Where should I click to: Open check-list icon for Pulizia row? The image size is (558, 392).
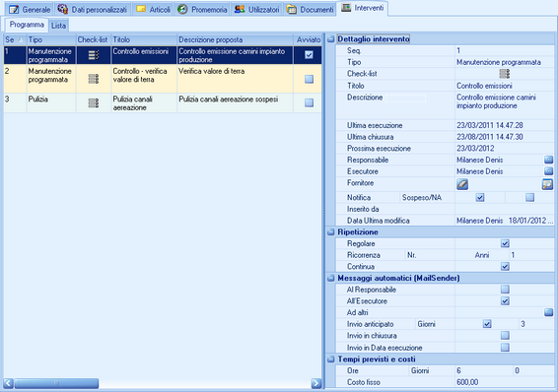coord(94,103)
